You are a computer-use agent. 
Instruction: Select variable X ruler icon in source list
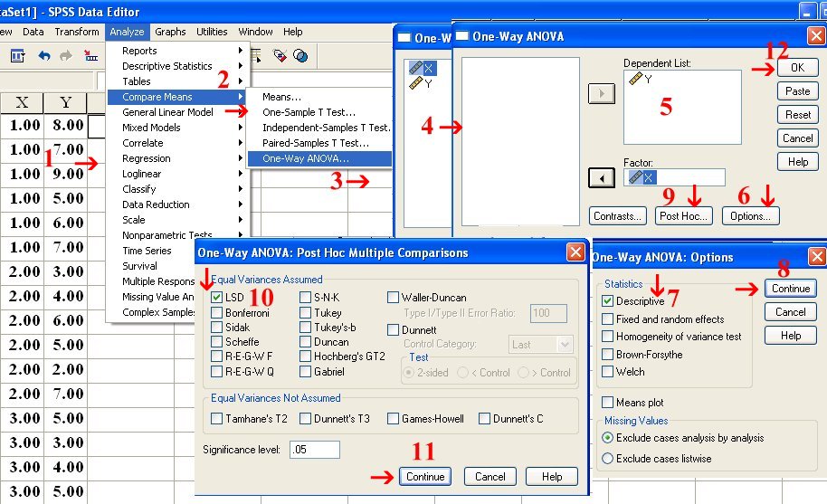click(416, 68)
